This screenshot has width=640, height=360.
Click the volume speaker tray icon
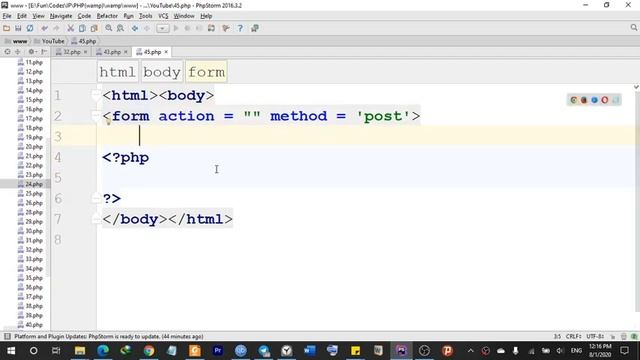[x=560, y=351]
